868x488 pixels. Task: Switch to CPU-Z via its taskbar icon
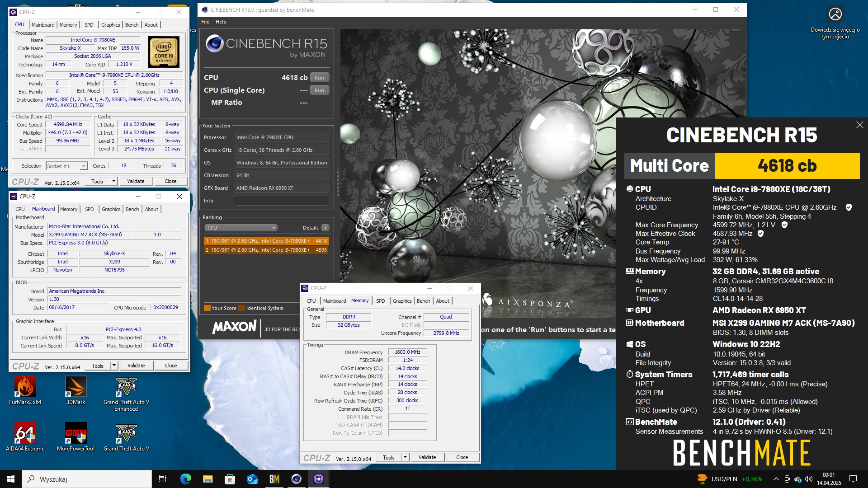coord(318,479)
